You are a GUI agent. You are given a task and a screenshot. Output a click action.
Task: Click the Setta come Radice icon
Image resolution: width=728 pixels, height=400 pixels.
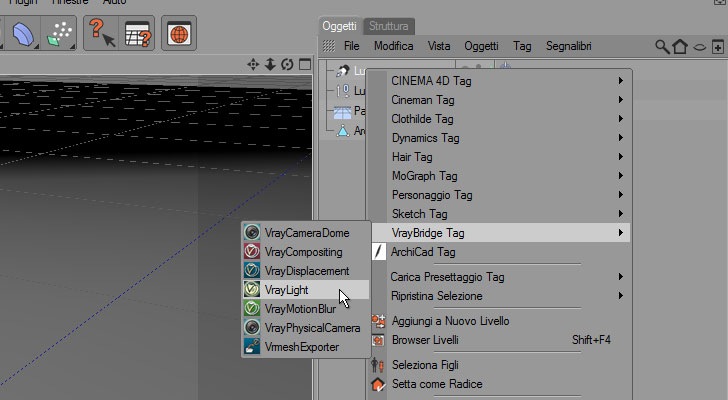pyautogui.click(x=378, y=384)
